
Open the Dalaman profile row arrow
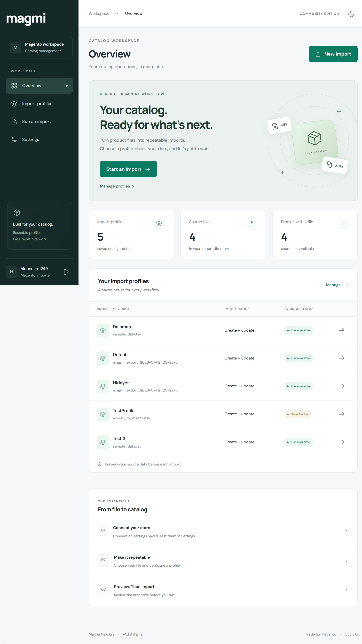342,331
